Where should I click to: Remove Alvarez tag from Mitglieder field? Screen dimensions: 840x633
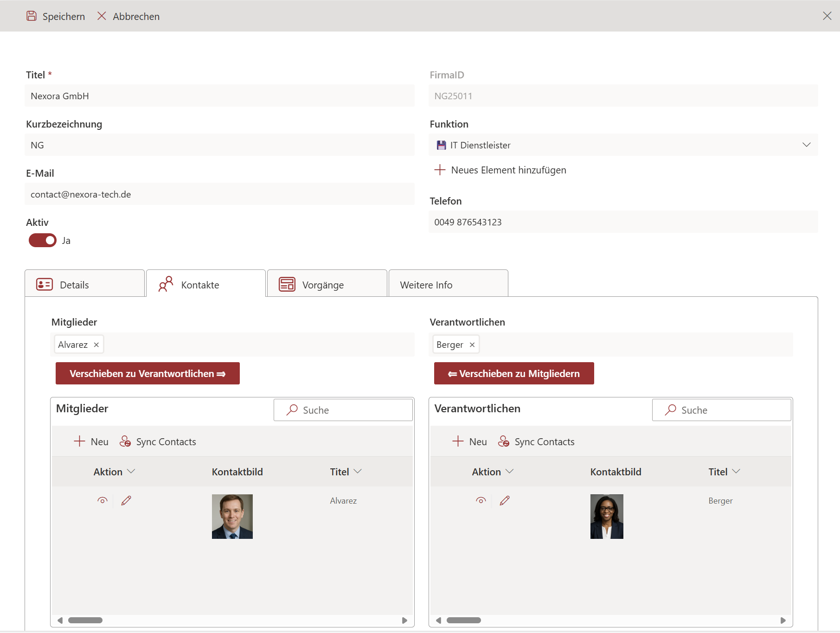(96, 345)
